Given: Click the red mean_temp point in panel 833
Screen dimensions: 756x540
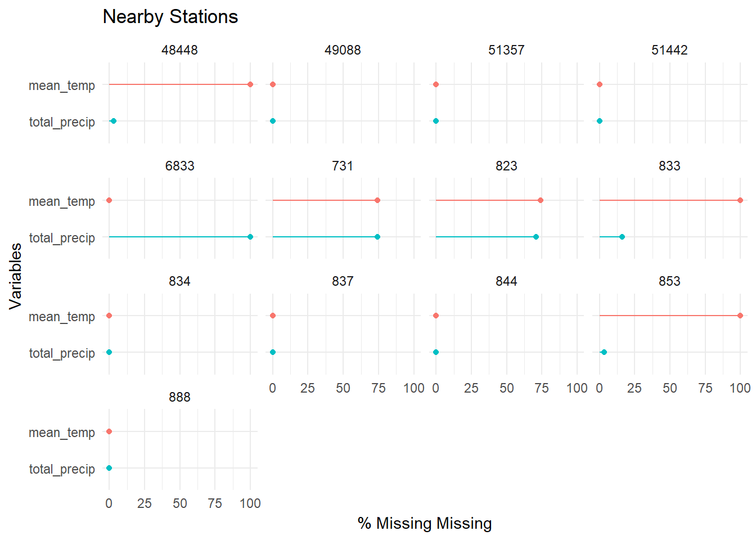Looking at the screenshot, I should (x=740, y=200).
